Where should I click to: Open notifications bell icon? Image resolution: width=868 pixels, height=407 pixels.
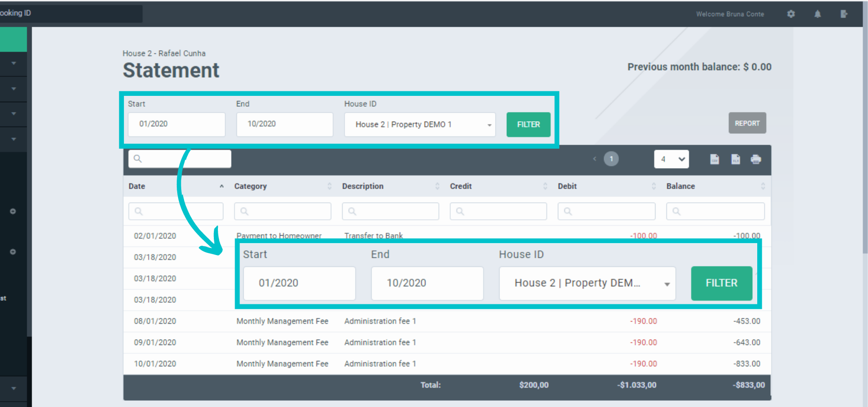pos(817,14)
